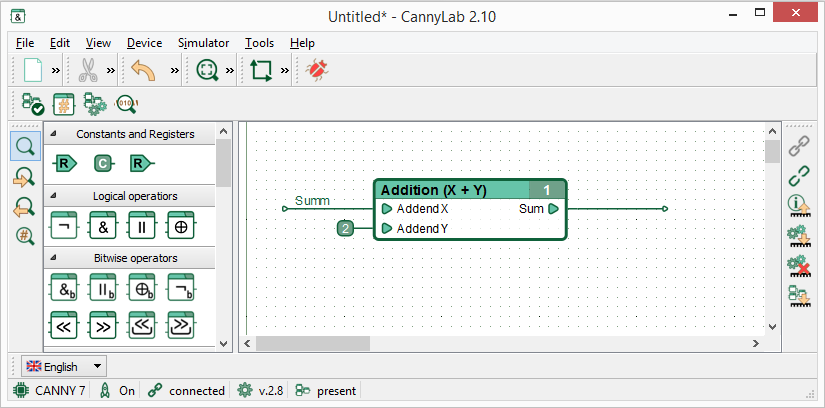Image resolution: width=825 pixels, height=408 pixels.
Task: Click the find-previous magnifier with left arrow
Action: [x=24, y=207]
